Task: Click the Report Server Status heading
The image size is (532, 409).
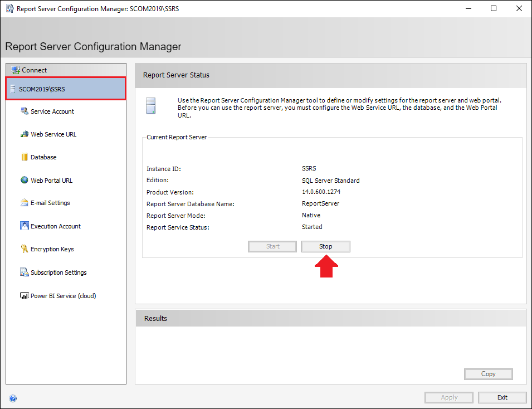Action: (x=176, y=75)
